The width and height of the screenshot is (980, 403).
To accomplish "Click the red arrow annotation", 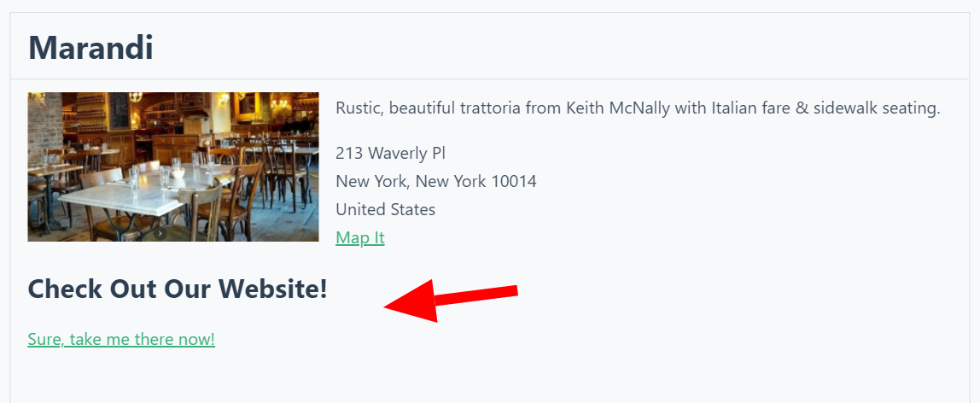I will 452,300.
